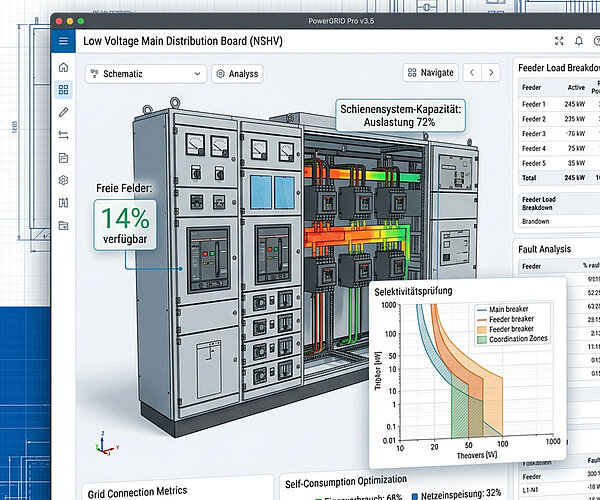
Task: Click the Main breaker legend entry
Action: tap(503, 309)
